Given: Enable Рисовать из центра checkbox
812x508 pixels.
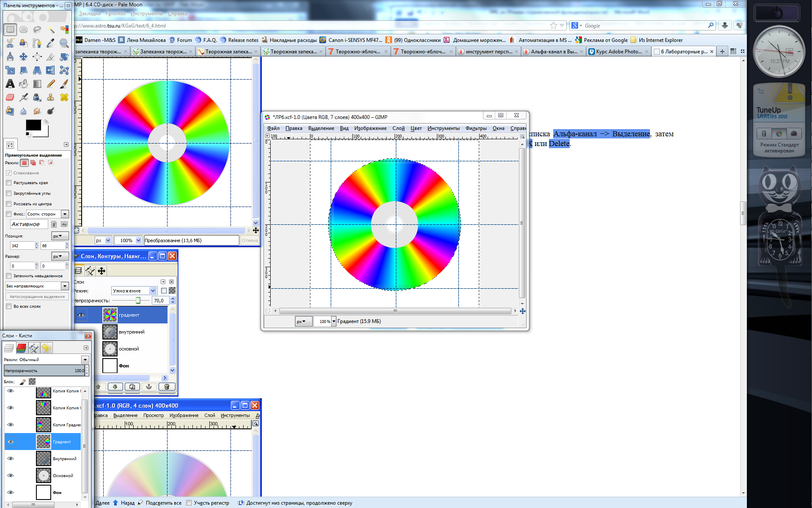Looking at the screenshot, I should [x=8, y=204].
